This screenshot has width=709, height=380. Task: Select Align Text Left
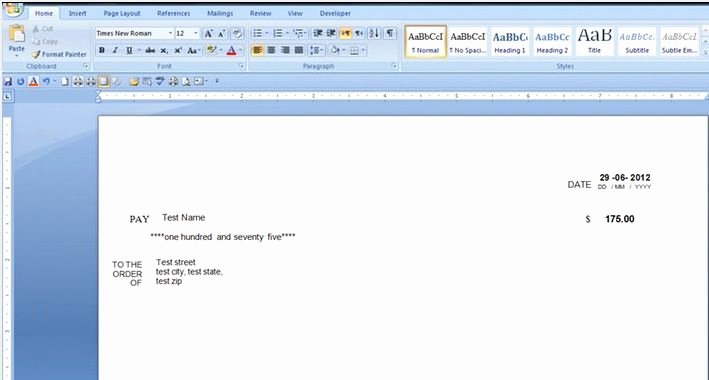pyautogui.click(x=257, y=50)
